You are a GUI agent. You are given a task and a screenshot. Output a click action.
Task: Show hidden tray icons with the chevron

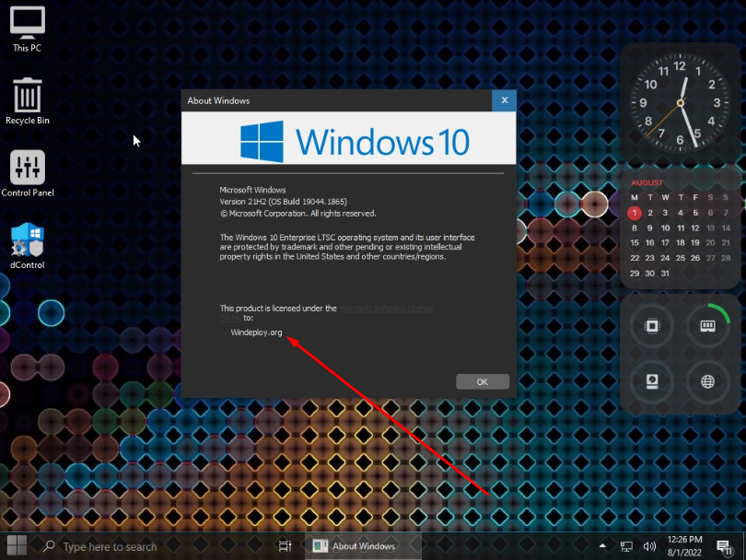603,546
